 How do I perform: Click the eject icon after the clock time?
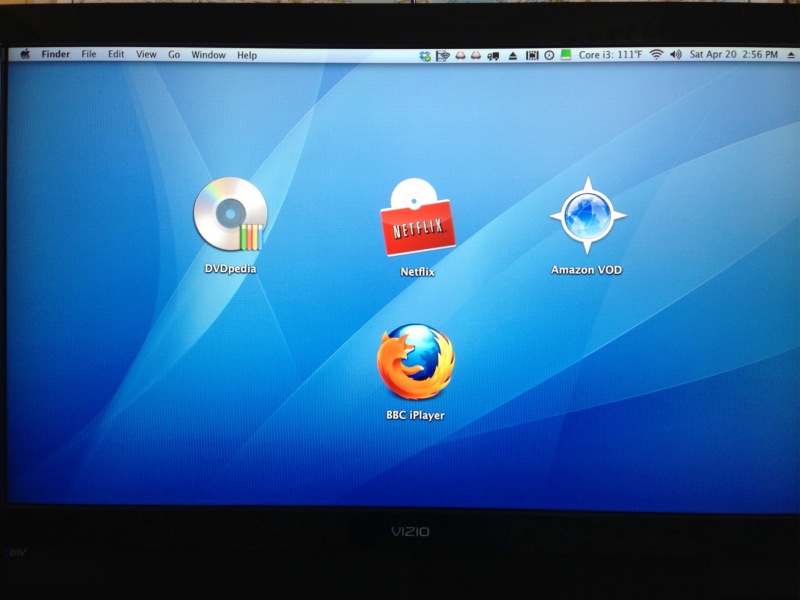pos(791,55)
